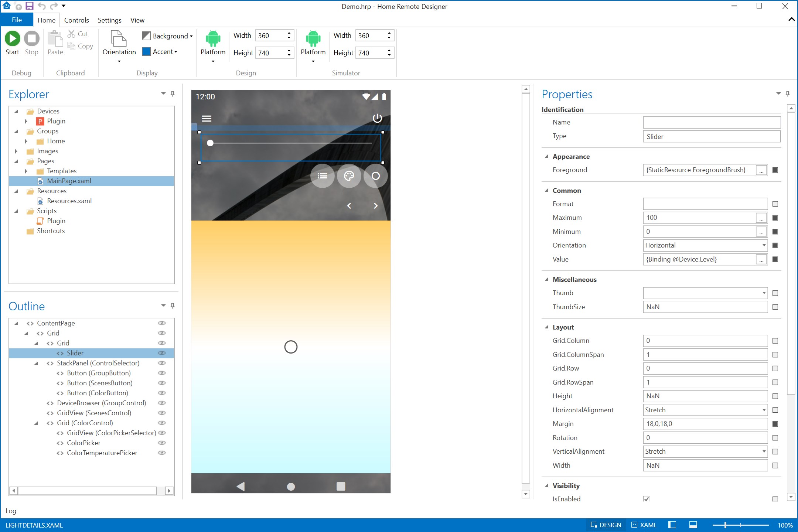Click the green Start debug button
The width and height of the screenshot is (798, 532).
coord(12,38)
